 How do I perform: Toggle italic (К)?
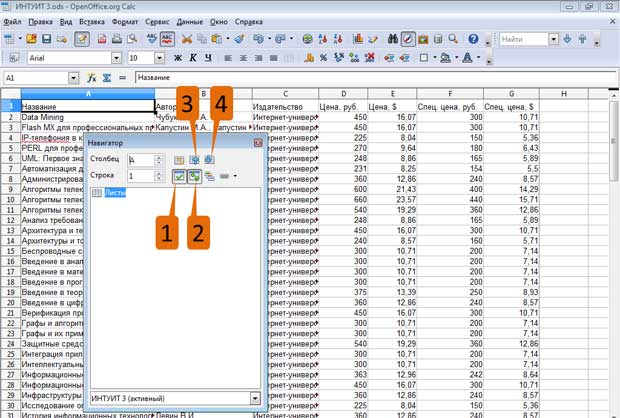[193, 58]
